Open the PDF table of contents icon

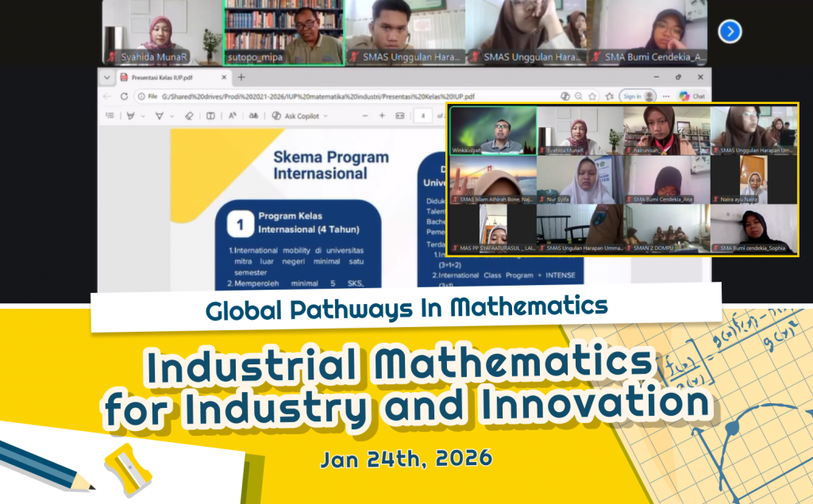coord(110,115)
